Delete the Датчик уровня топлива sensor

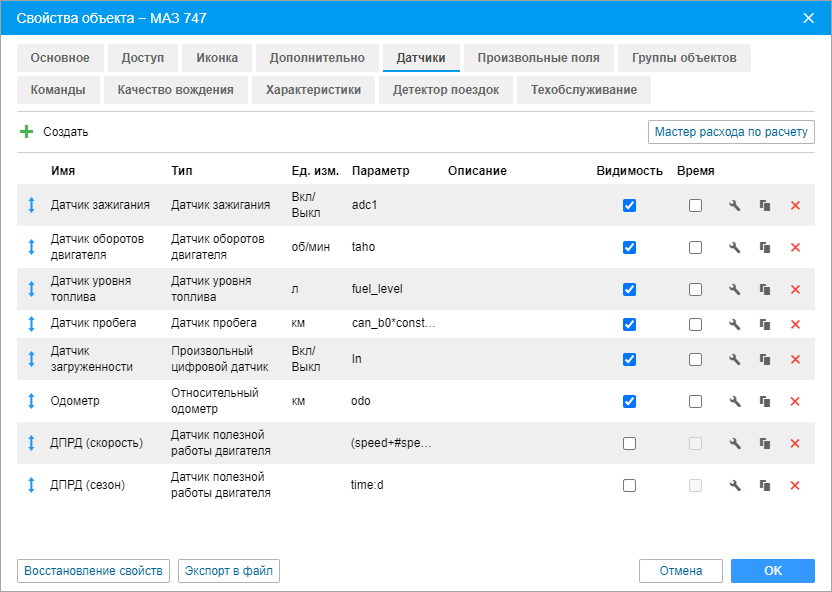click(x=795, y=289)
